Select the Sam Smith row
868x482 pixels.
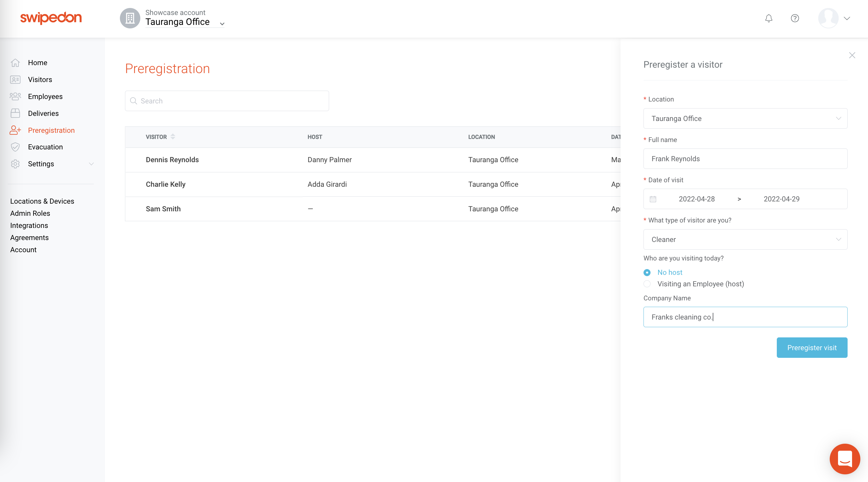click(x=373, y=209)
